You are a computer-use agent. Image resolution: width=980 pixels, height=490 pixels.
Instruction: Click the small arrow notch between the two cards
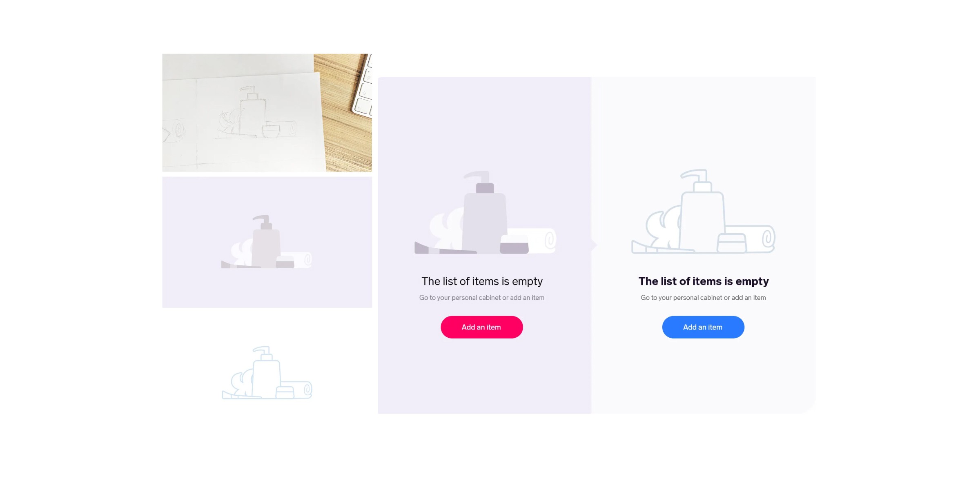click(x=594, y=245)
